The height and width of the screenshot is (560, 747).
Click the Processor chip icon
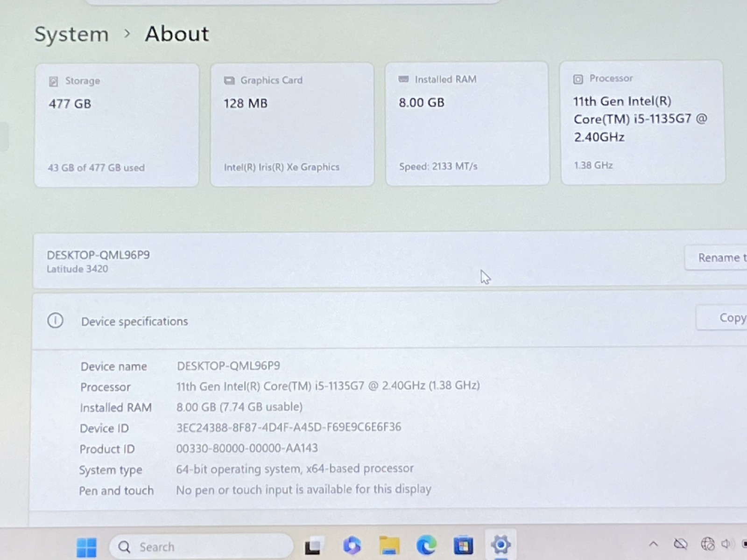click(578, 79)
